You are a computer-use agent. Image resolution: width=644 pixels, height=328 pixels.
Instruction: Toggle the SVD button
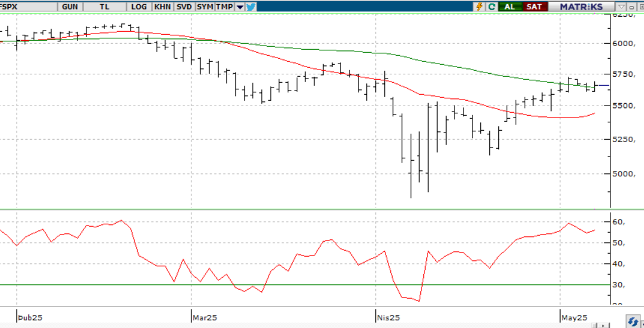185,7
